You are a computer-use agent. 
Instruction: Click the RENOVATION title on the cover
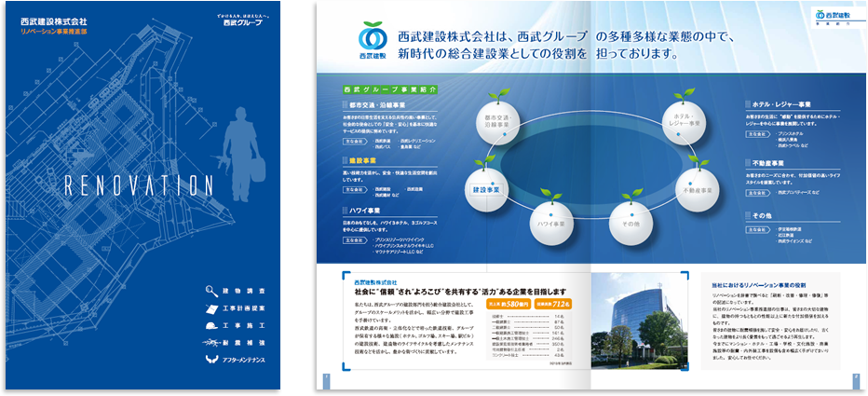pos(140,185)
